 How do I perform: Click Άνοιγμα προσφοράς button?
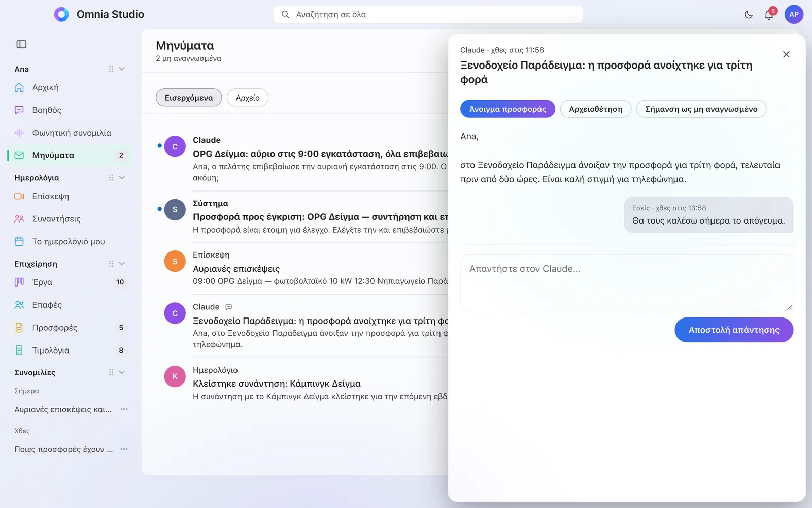507,109
